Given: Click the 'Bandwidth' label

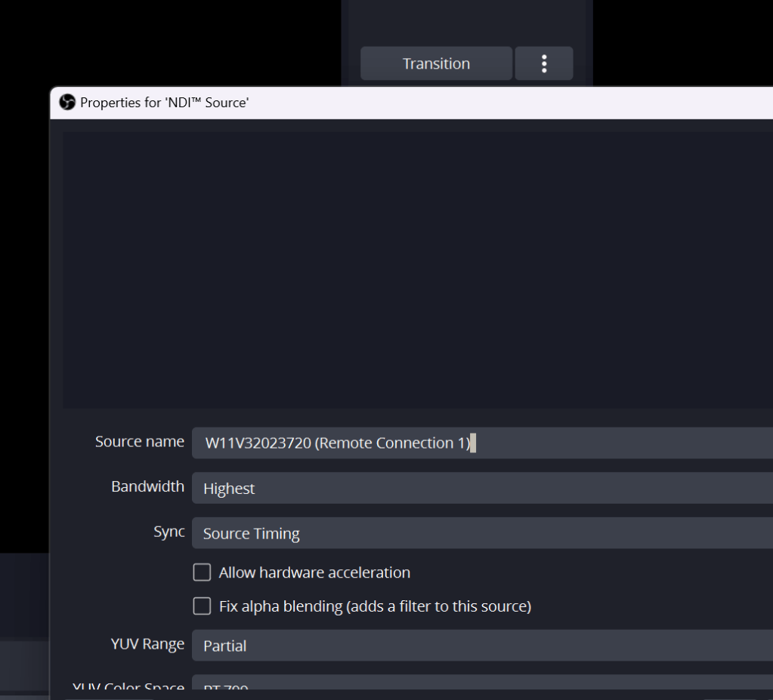Looking at the screenshot, I should tap(148, 486).
